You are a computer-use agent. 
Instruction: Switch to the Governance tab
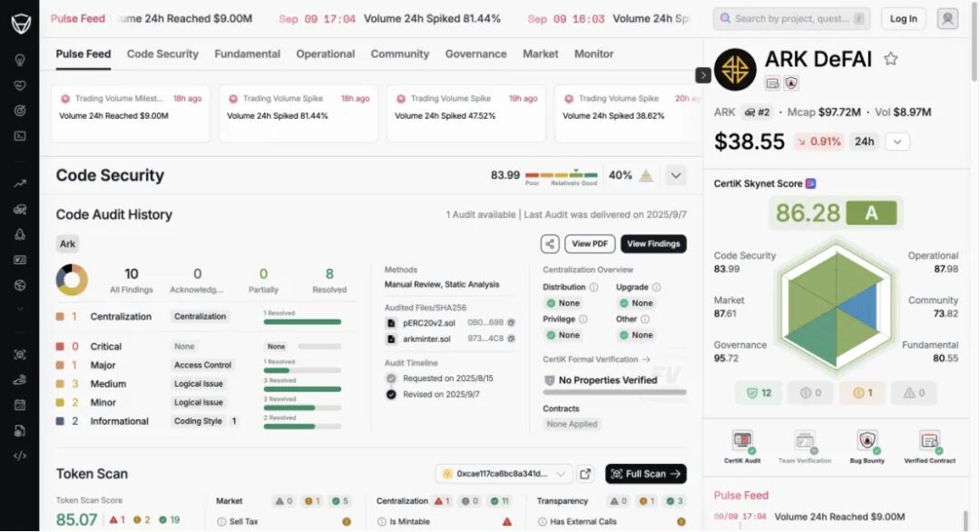[475, 54]
